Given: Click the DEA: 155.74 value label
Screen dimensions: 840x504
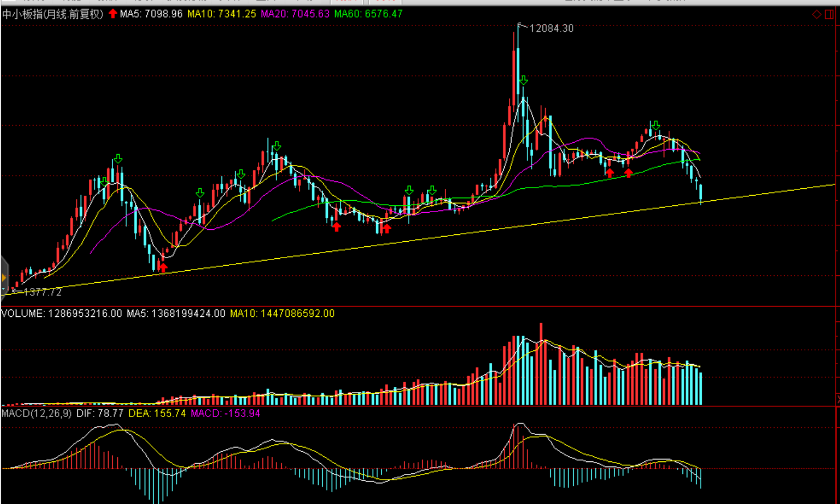Looking at the screenshot, I should point(157,413).
